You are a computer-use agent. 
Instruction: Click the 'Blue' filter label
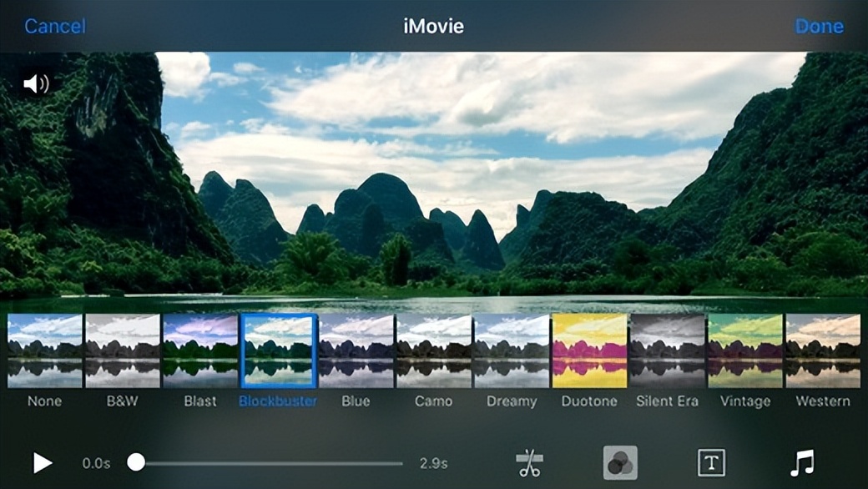click(356, 401)
